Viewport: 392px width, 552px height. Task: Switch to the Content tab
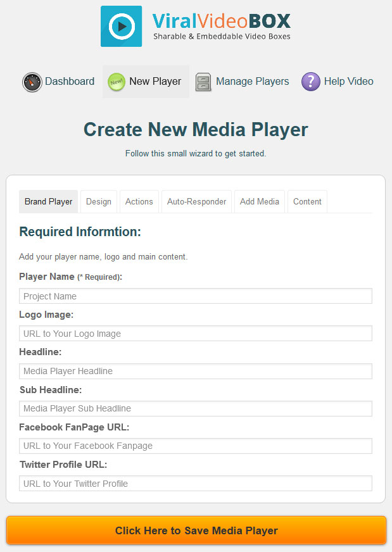coord(307,201)
